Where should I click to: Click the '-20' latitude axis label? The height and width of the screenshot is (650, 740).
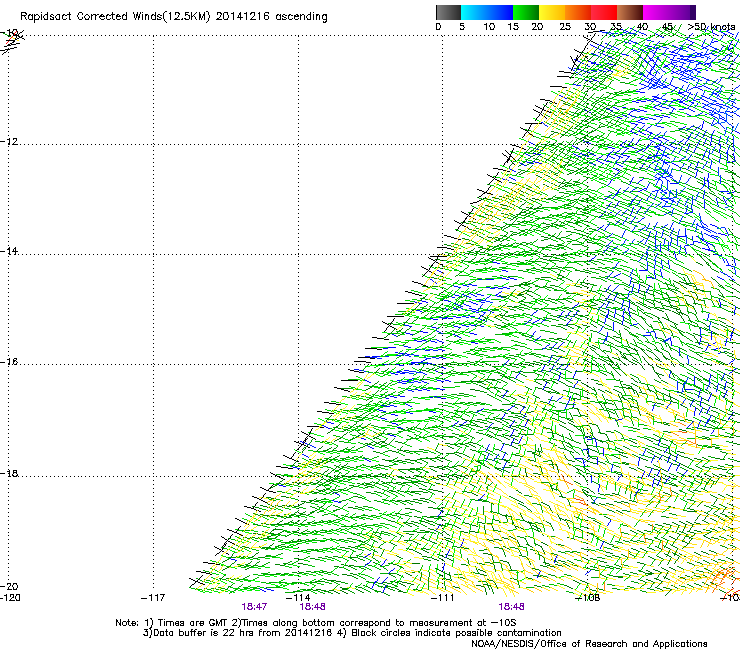(x=9, y=586)
